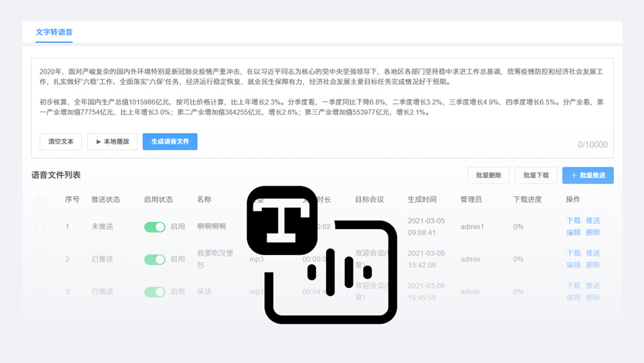644x363 pixels.
Task: Click the 语音文件列表 heading
Action: click(56, 175)
